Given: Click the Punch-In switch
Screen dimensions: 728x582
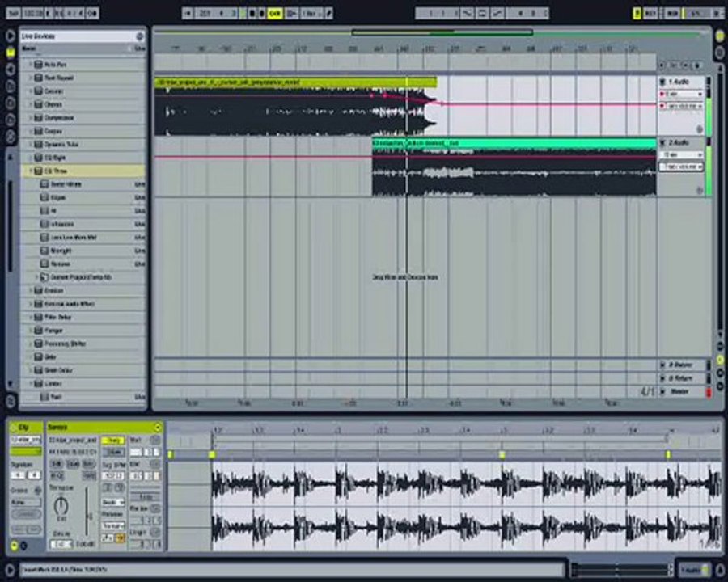Looking at the screenshot, I should [x=467, y=14].
